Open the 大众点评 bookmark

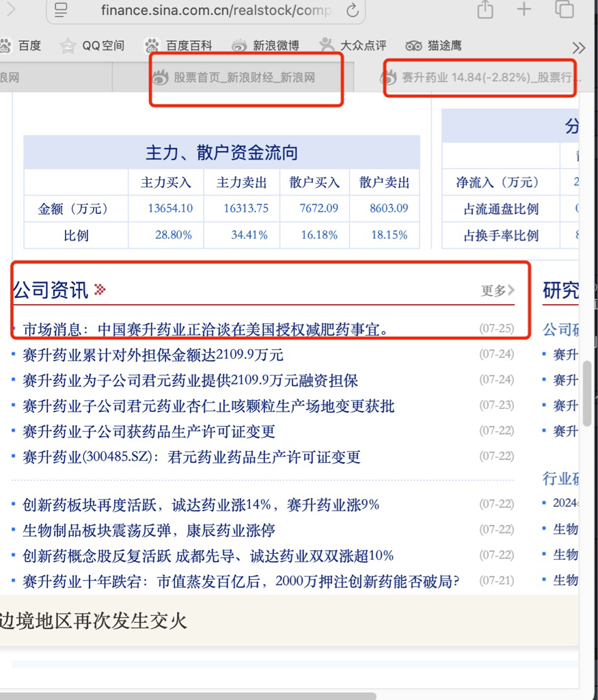tap(364, 46)
